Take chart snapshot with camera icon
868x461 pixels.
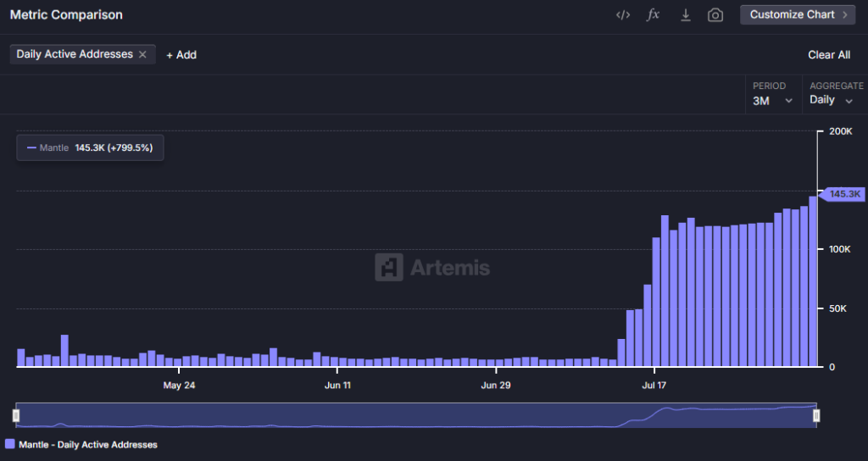click(x=715, y=15)
